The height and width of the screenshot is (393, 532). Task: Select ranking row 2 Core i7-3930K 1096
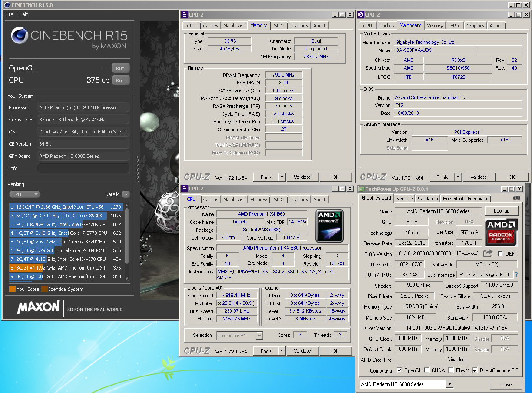(x=66, y=216)
